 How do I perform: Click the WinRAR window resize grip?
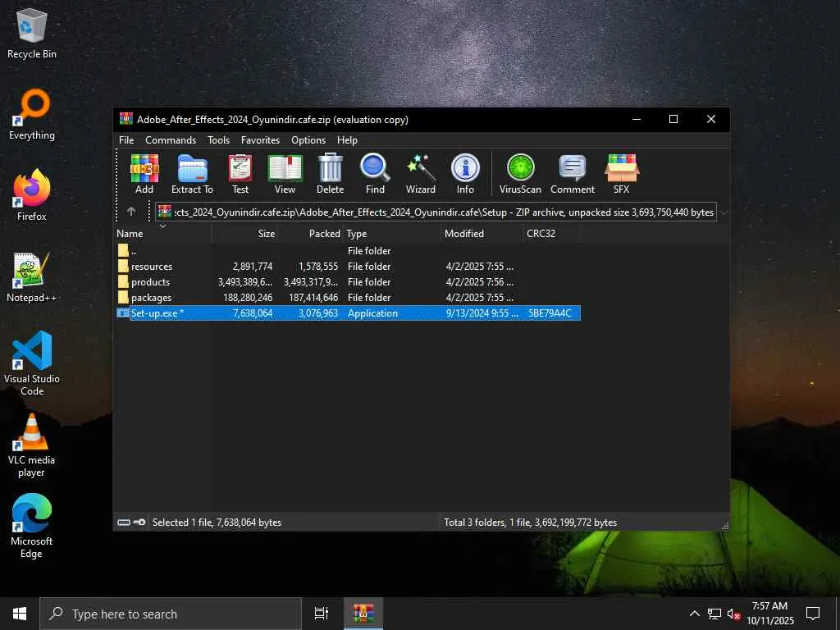tap(725, 526)
